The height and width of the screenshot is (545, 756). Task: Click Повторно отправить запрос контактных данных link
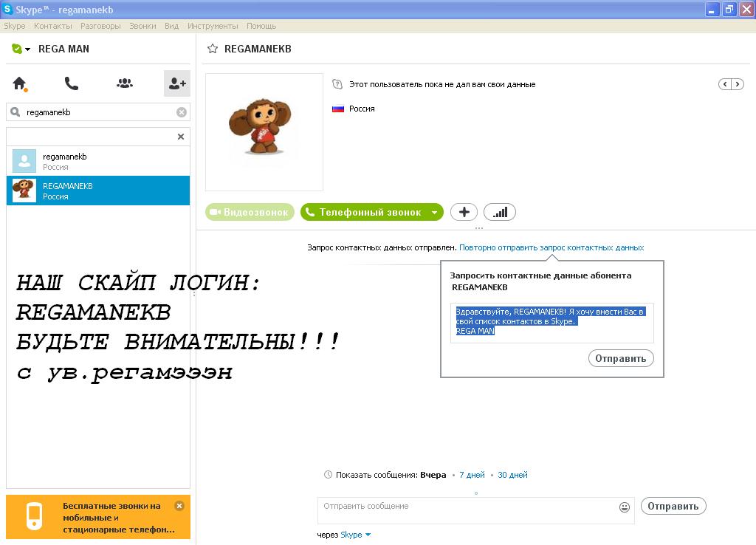click(x=551, y=247)
